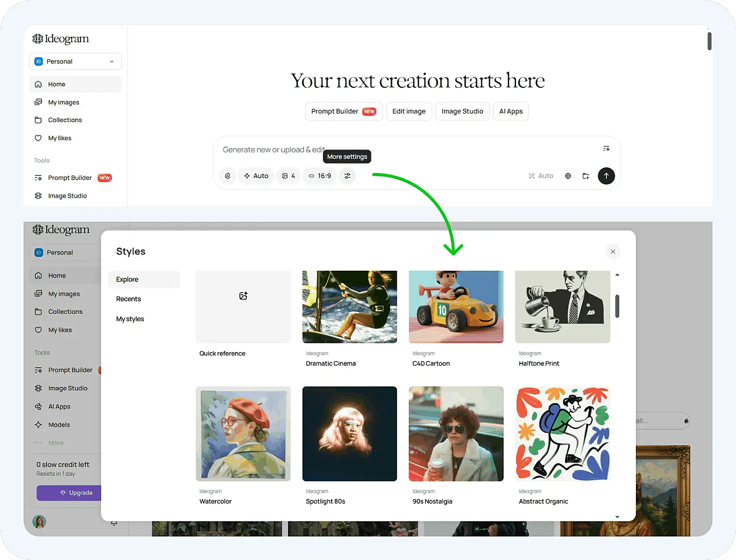736x560 pixels.
Task: Click the add-to-collection folder icon in prompt bar
Action: pos(585,176)
